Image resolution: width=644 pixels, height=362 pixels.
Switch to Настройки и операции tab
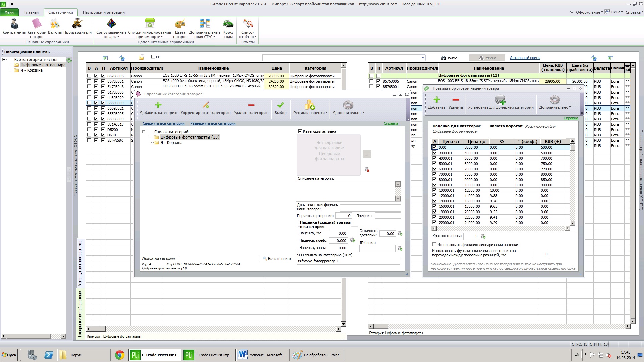104,12
